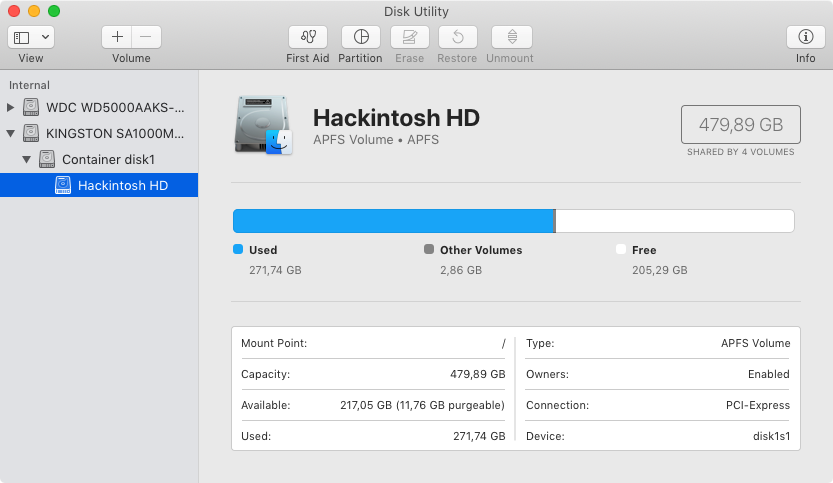
Task: Collapse Container disk1
Action: [26, 159]
